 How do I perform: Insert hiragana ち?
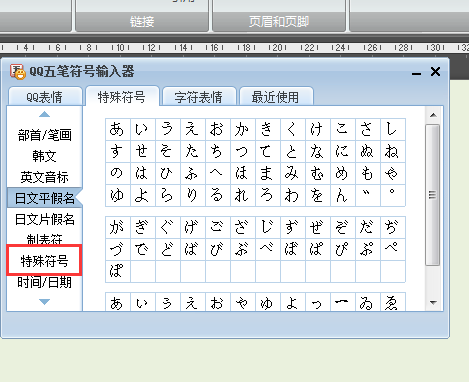point(218,151)
